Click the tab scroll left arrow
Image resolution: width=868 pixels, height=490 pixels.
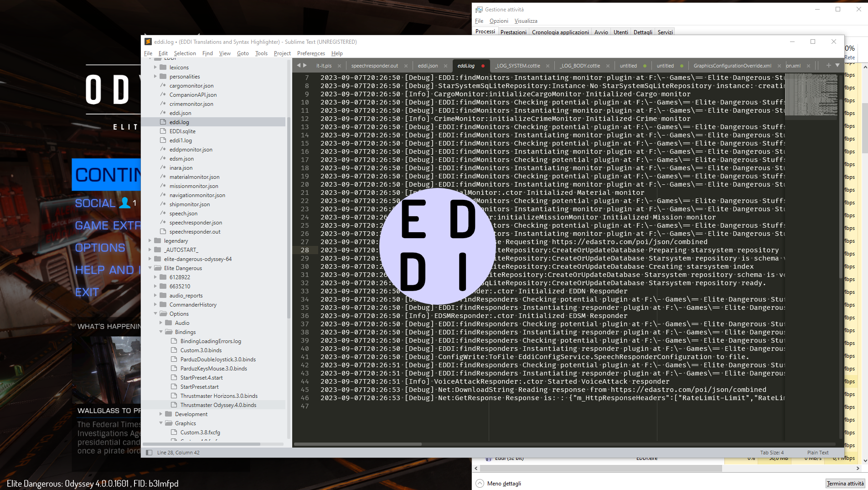299,65
